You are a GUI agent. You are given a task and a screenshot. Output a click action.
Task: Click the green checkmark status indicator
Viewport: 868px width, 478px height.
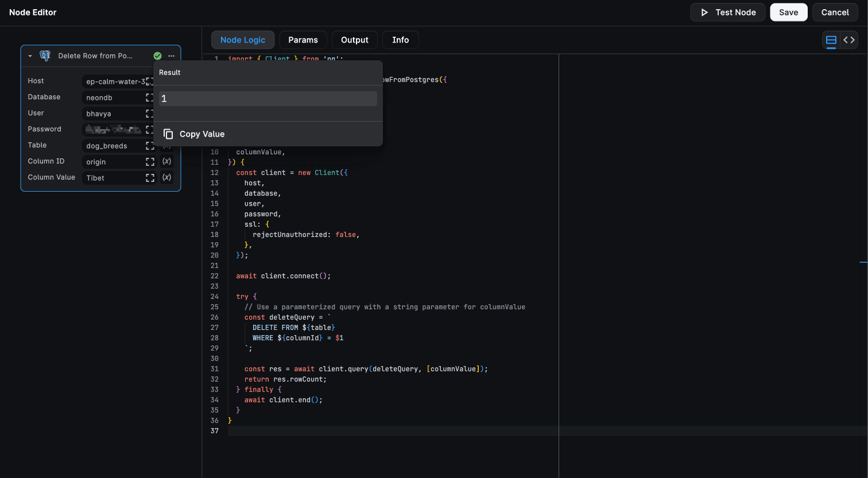pos(157,55)
